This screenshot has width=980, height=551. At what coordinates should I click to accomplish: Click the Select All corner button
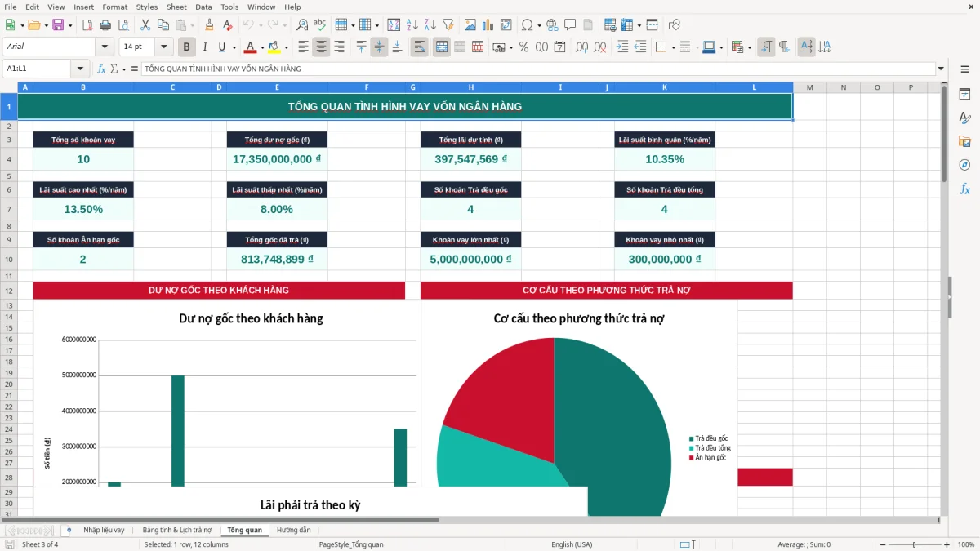point(9,87)
